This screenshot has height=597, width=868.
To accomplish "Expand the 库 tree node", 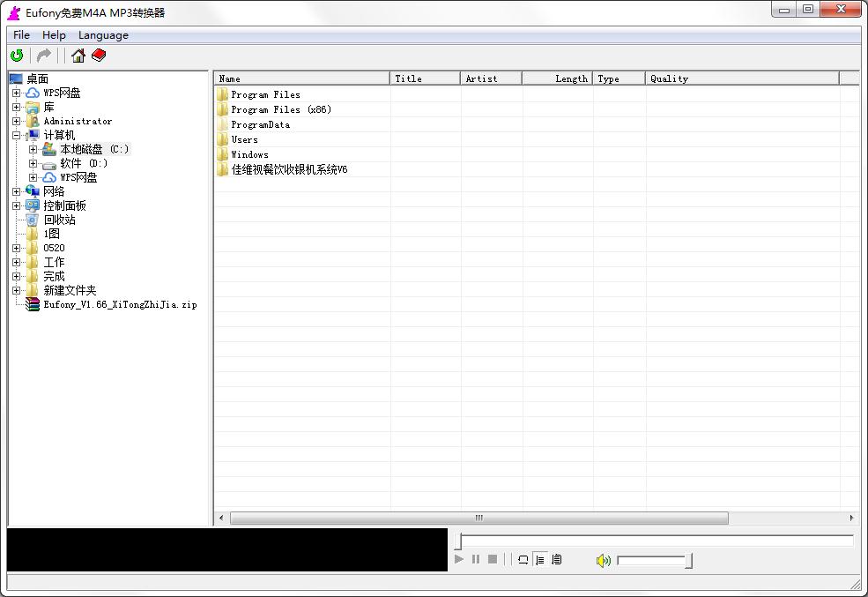I will tap(16, 107).
